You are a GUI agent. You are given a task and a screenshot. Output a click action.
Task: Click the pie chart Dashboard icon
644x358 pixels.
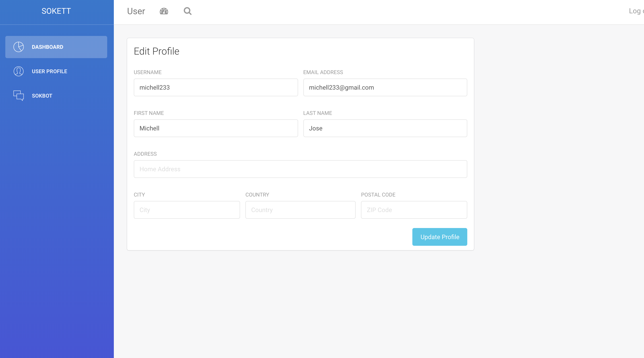pos(19,47)
